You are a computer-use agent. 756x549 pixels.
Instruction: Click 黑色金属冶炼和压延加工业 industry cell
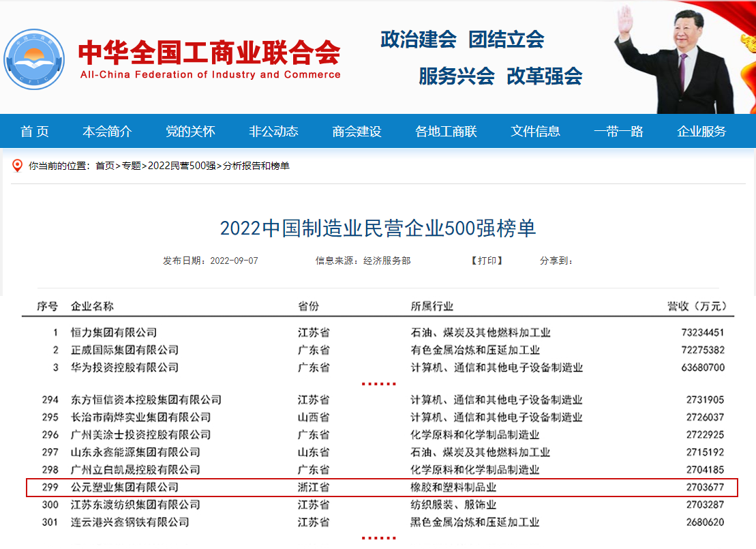[475, 522]
